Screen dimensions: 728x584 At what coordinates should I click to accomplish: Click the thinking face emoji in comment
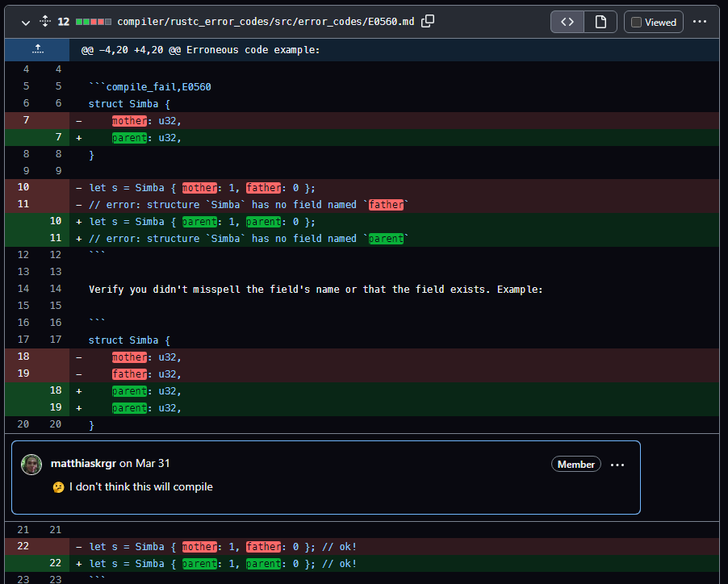pos(58,487)
